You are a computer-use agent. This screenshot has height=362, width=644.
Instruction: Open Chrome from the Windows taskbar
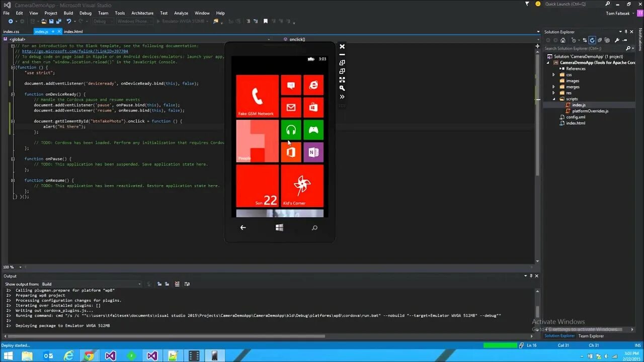tap(89, 356)
